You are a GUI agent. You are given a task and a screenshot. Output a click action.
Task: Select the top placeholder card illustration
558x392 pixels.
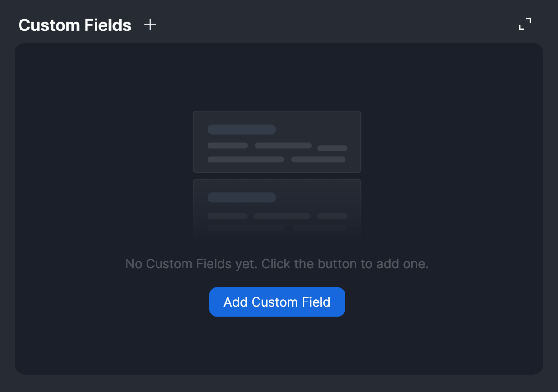pos(277,141)
